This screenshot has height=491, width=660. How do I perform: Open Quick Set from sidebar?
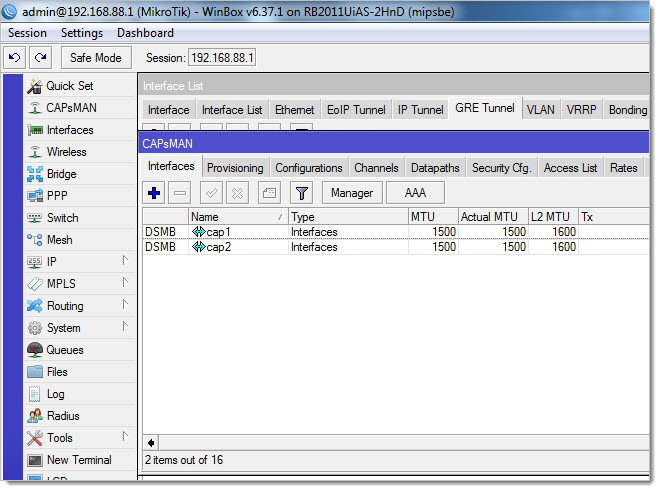[x=69, y=86]
